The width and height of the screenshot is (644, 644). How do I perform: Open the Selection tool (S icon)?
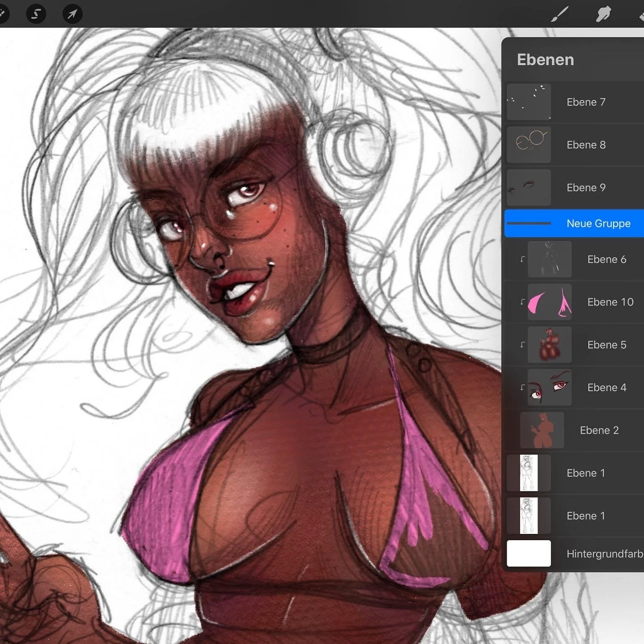click(x=36, y=14)
